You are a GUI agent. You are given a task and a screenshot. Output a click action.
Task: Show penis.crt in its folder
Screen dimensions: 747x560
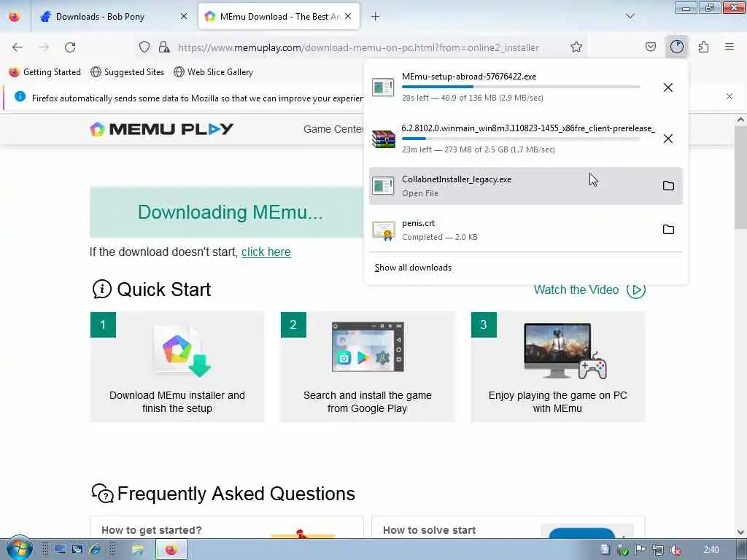(x=668, y=230)
